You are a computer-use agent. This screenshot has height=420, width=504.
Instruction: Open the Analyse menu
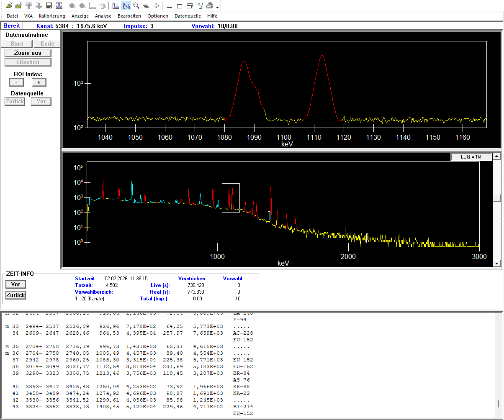pyautogui.click(x=103, y=16)
